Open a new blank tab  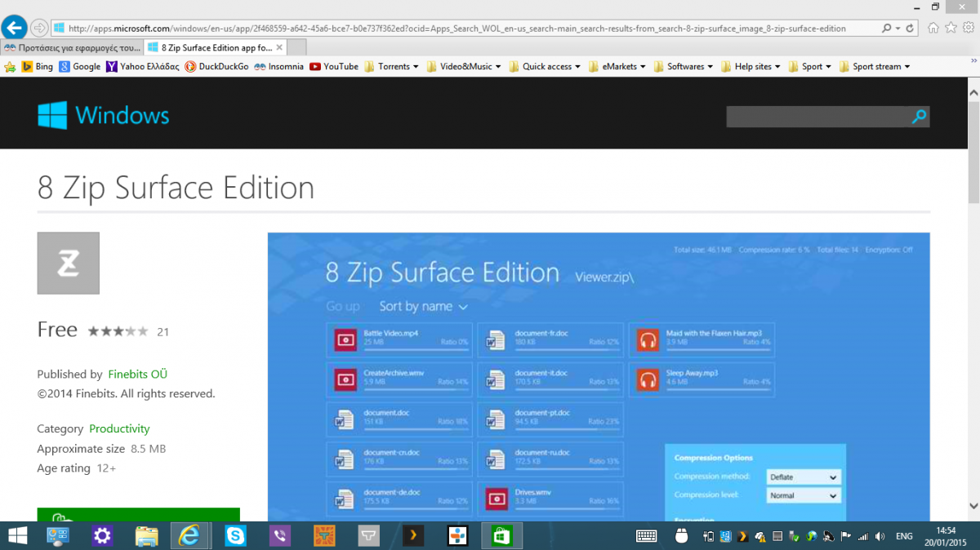point(297,47)
